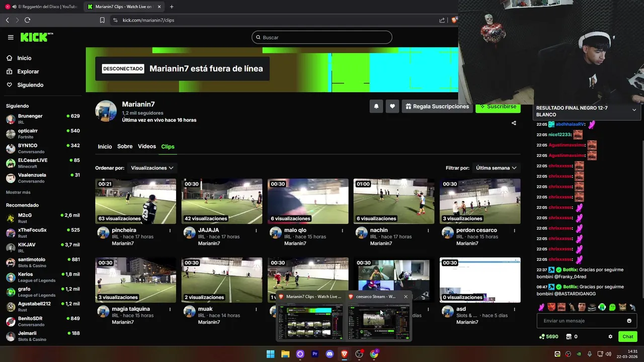The height and width of the screenshot is (362, 644).
Task: Open options menu for JAJAJA clip
Action: click(x=256, y=231)
